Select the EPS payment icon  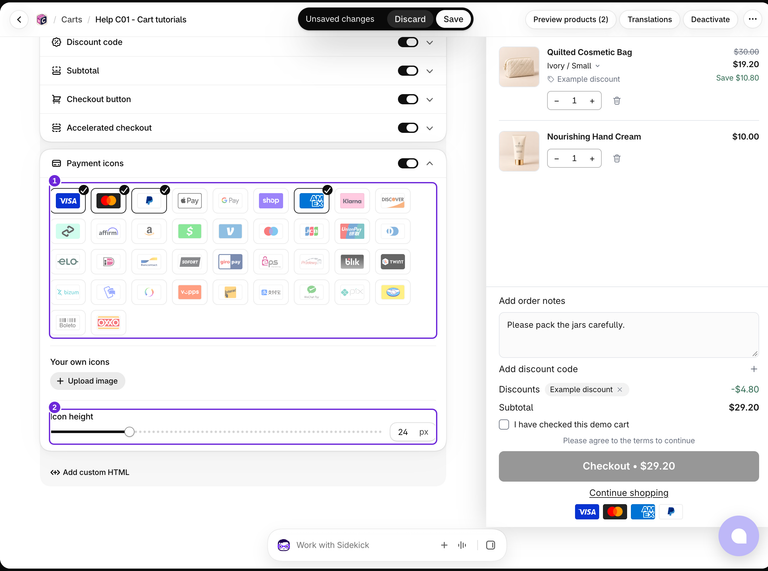(x=271, y=262)
